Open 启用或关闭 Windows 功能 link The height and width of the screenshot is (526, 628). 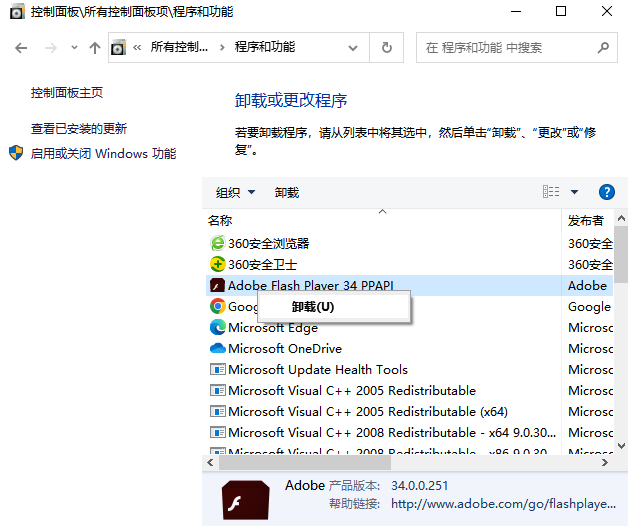(x=103, y=153)
